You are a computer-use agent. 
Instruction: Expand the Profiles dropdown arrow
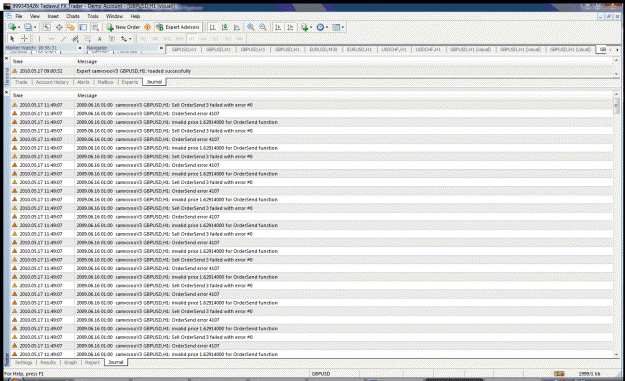click(x=35, y=27)
